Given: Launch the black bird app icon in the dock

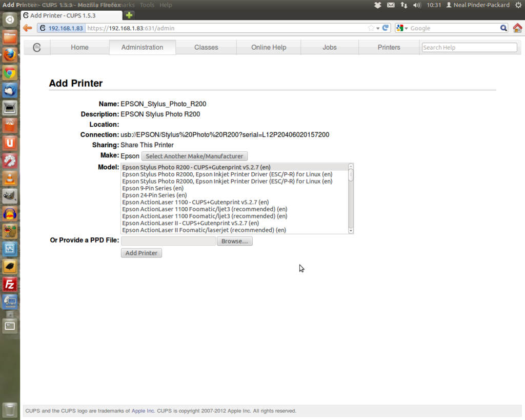Looking at the screenshot, I should tap(10, 267).
